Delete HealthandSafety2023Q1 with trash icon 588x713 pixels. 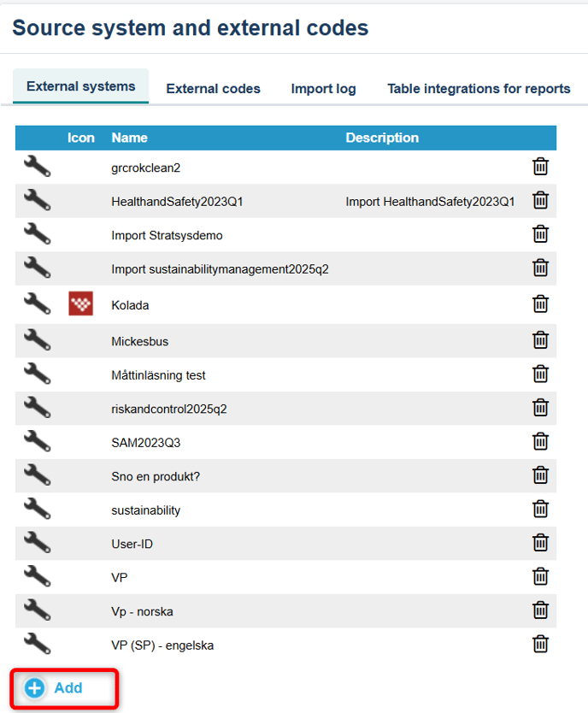pyautogui.click(x=540, y=201)
